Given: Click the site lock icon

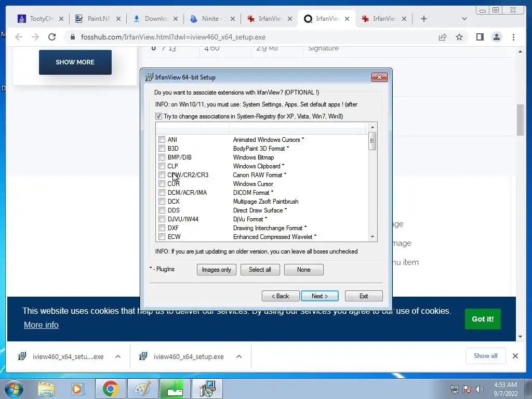Looking at the screenshot, I should (x=73, y=37).
